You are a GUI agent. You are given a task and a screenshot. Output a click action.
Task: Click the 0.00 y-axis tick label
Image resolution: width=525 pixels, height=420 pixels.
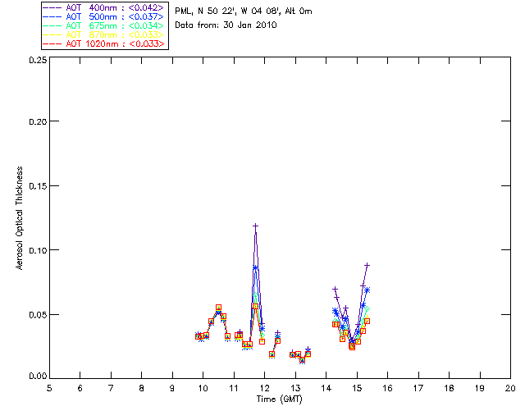(38, 377)
